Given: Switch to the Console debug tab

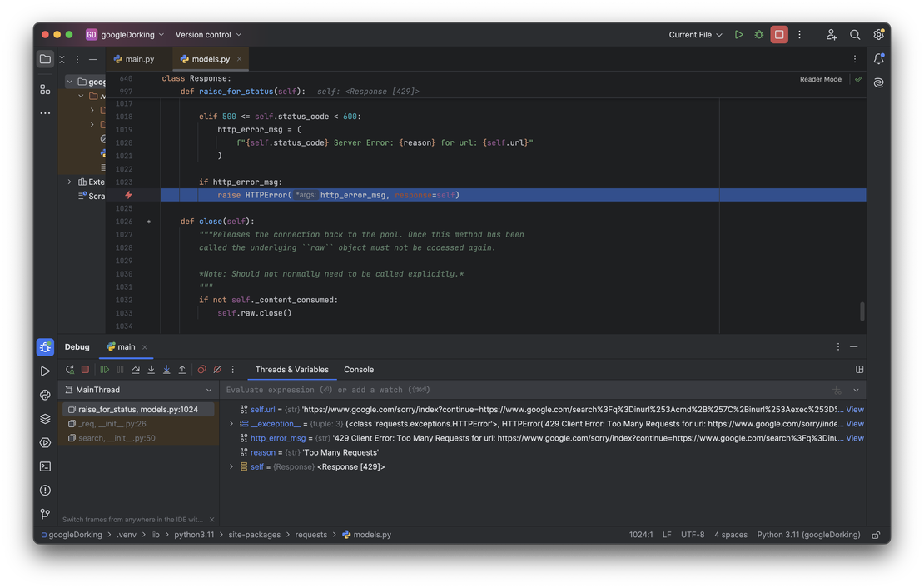Looking at the screenshot, I should coord(359,370).
